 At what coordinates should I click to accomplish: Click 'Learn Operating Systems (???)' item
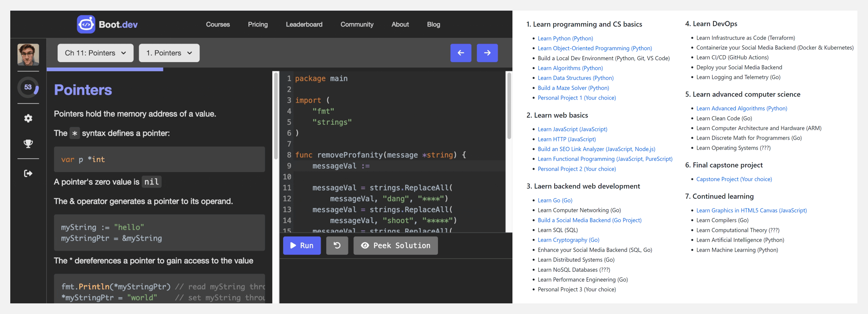coord(733,148)
